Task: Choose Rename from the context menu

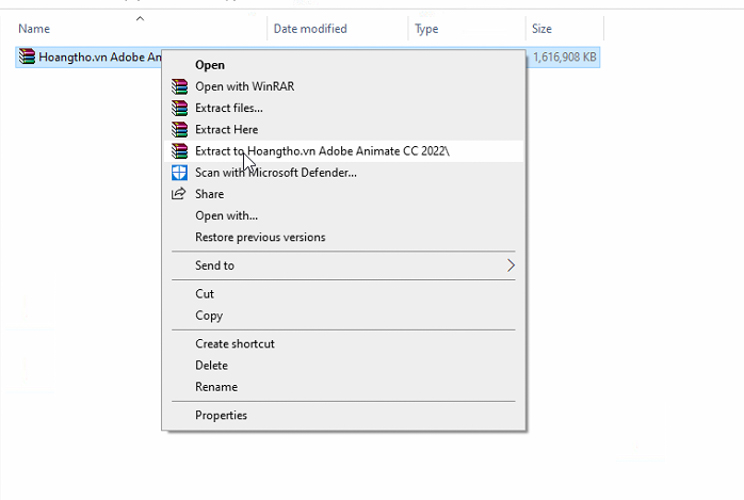Action: pyautogui.click(x=343, y=387)
